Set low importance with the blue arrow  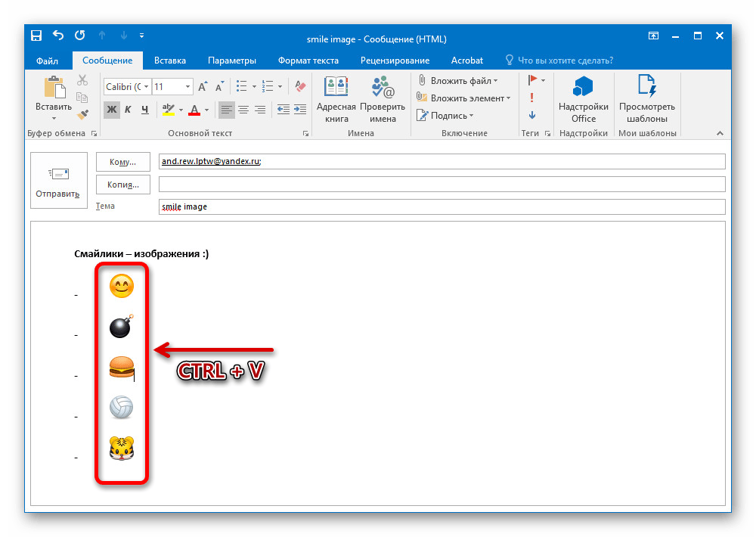click(x=531, y=115)
